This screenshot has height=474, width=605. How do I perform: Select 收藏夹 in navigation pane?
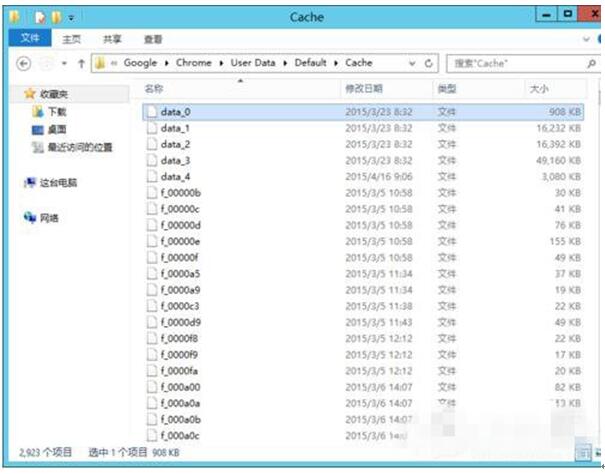54,94
